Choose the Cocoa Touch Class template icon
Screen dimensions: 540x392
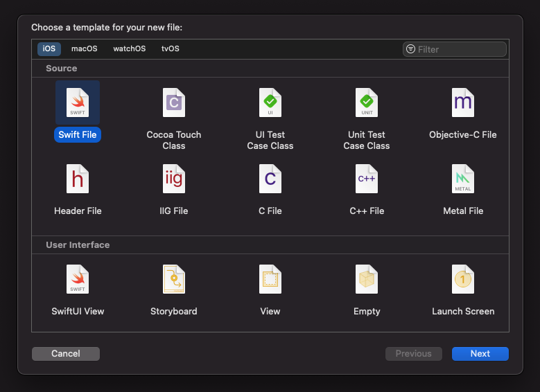[x=174, y=103]
